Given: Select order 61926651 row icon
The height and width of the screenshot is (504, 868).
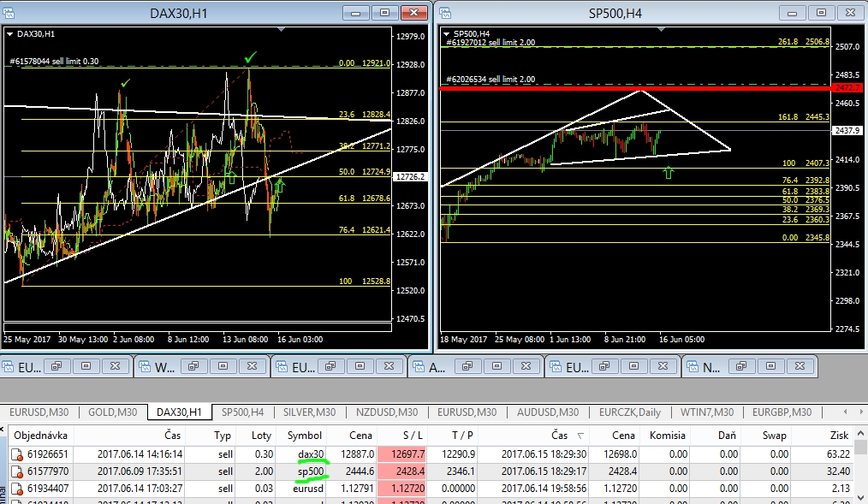Looking at the screenshot, I should tap(17, 454).
